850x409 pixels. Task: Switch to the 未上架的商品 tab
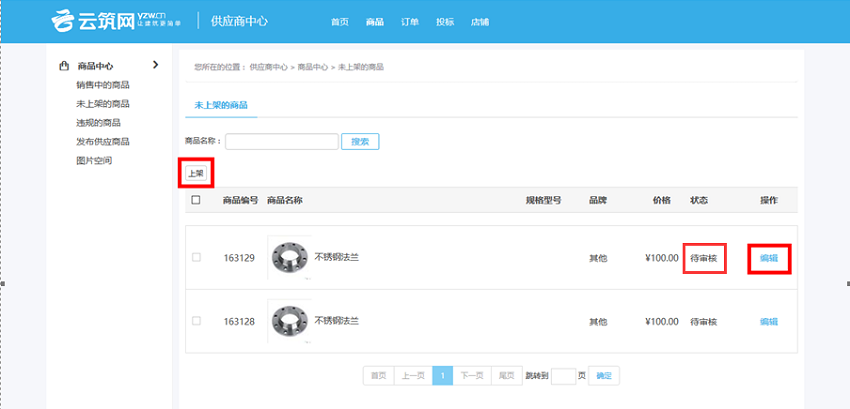(221, 105)
